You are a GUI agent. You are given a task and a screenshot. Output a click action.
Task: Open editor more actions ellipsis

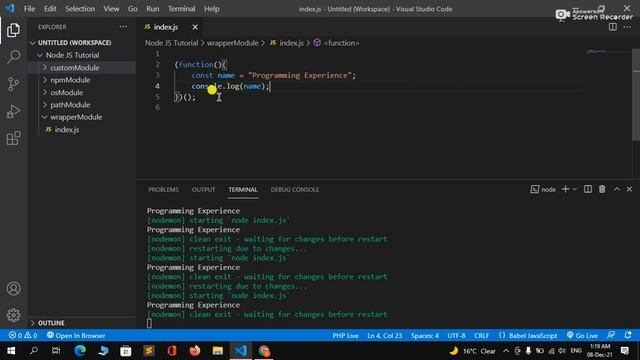click(627, 27)
